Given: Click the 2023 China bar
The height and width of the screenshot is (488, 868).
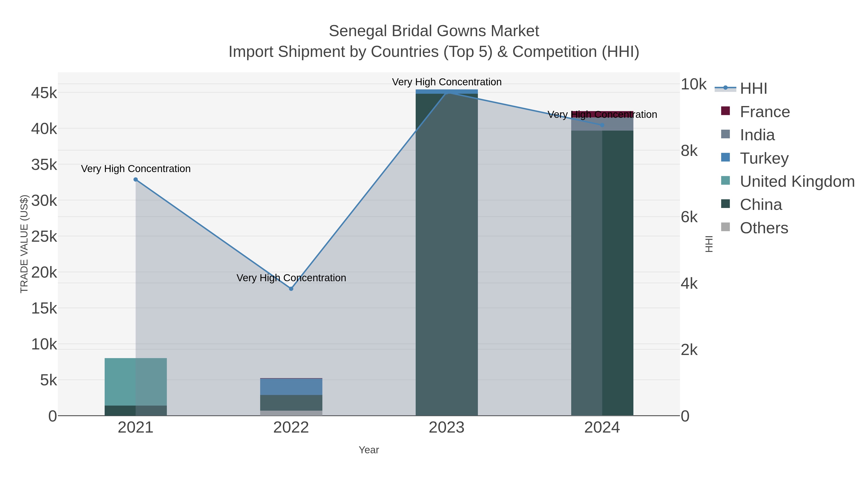Looking at the screenshot, I should click(x=447, y=255).
